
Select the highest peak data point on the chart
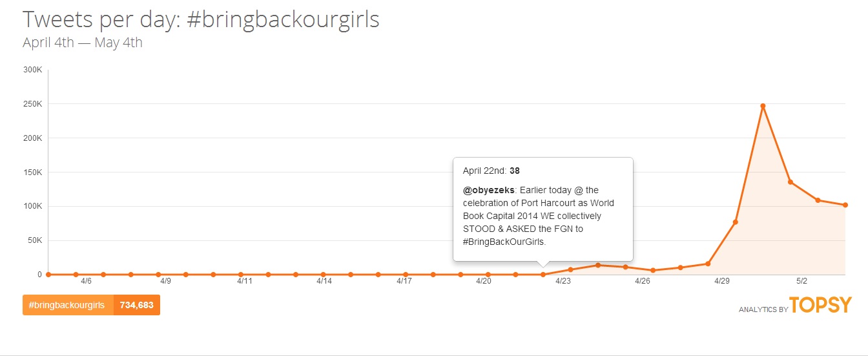coord(763,105)
